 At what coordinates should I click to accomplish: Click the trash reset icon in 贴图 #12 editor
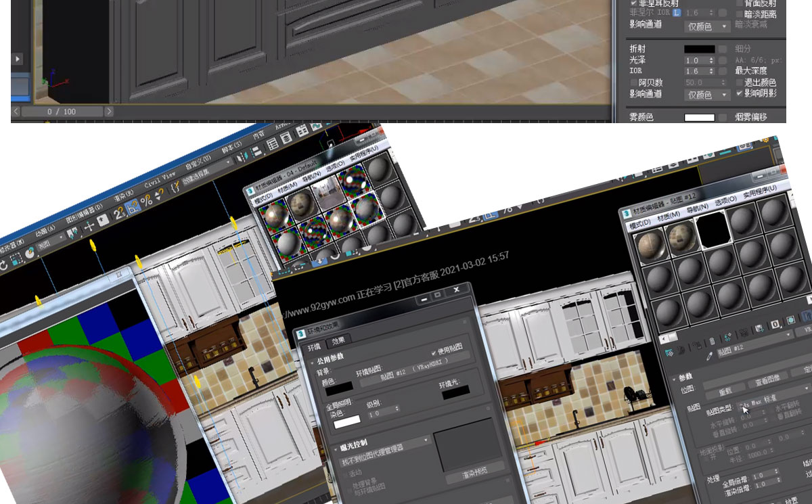(x=713, y=342)
